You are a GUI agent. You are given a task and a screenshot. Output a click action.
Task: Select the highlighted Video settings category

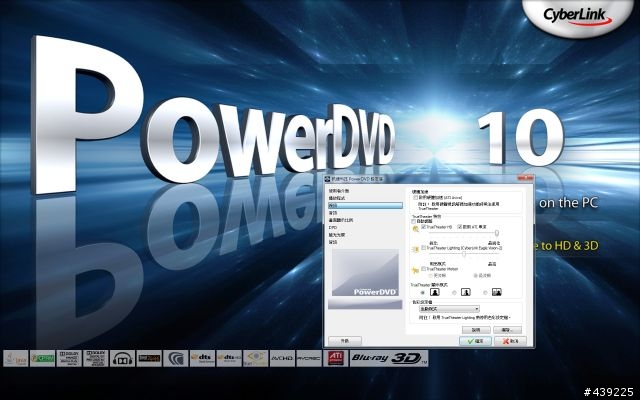coord(365,205)
